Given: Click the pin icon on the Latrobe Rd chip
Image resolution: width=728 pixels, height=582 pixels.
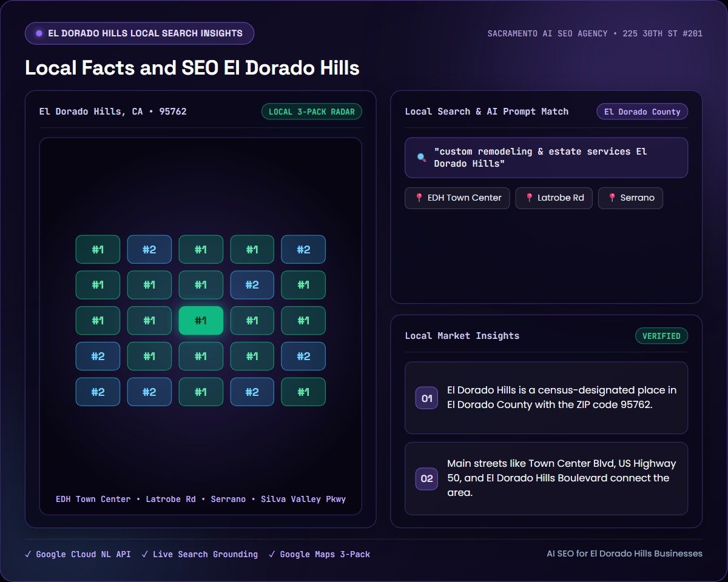Looking at the screenshot, I should 529,198.
